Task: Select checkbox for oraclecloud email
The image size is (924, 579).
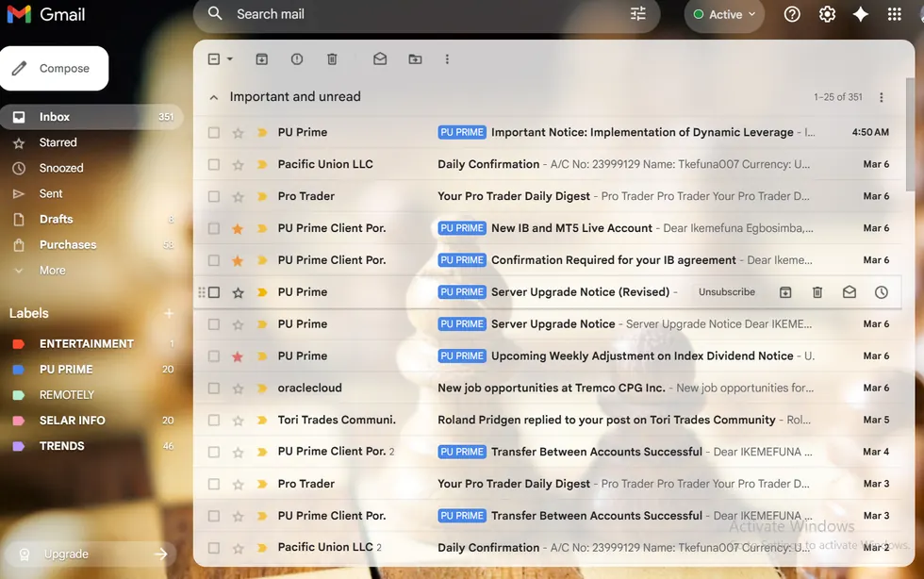Action: pyautogui.click(x=214, y=388)
